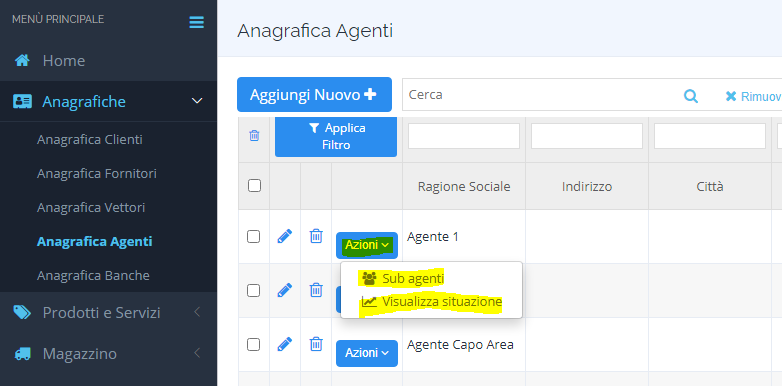Screen dimensions: 782x386
Task: Click the Magazzino truck icon
Action: tap(22, 354)
